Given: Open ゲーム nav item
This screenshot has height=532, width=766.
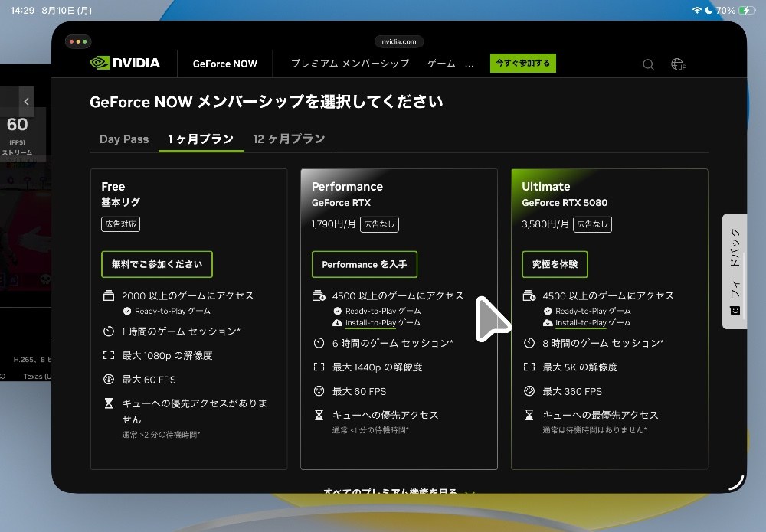Looking at the screenshot, I should tap(442, 64).
